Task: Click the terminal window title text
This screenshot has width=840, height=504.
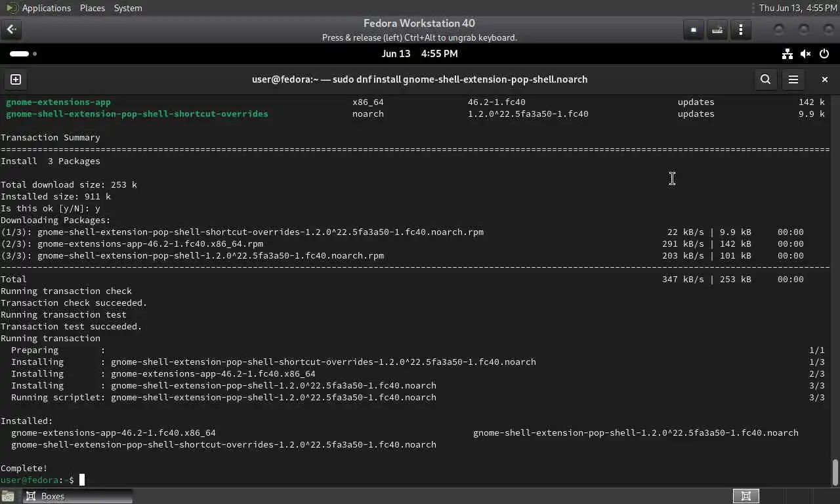Action: [419, 79]
